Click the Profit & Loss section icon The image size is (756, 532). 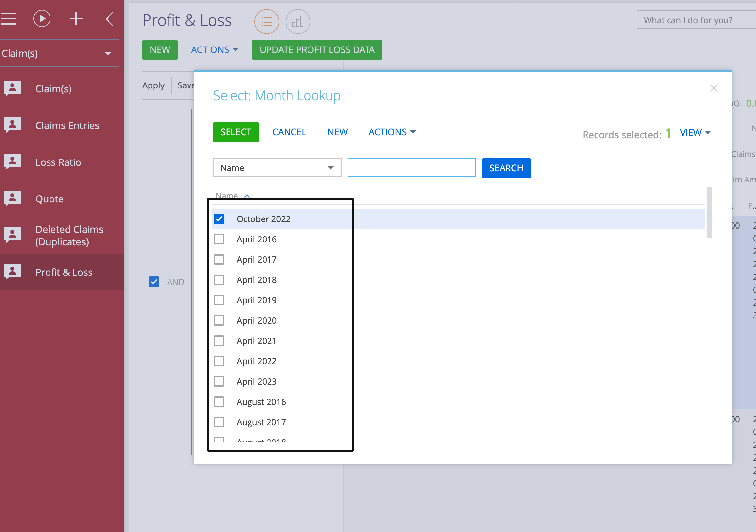click(12, 272)
